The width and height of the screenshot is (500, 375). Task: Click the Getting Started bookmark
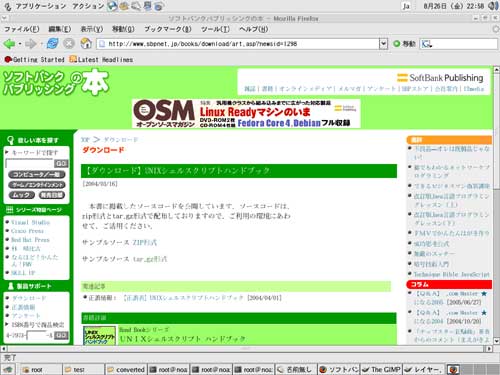tap(34, 60)
